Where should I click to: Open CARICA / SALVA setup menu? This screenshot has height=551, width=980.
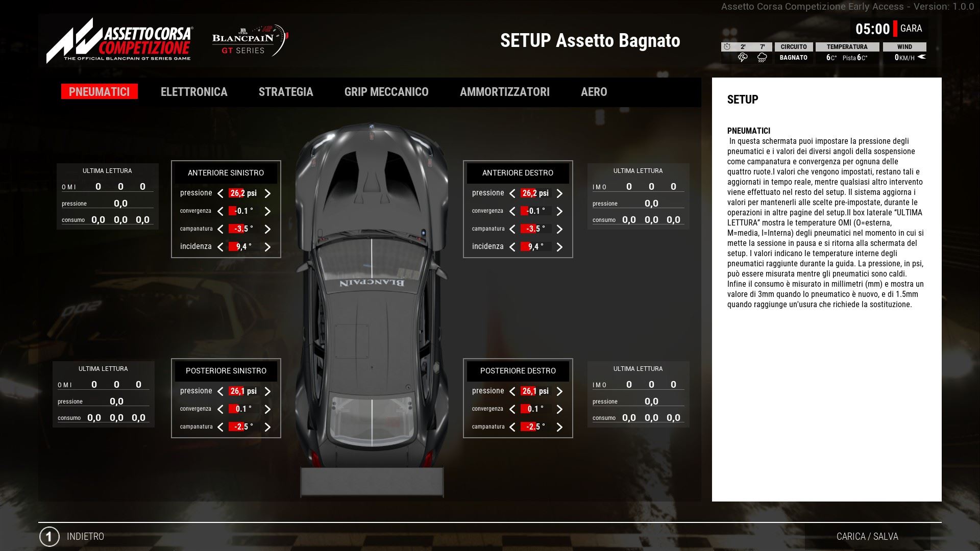pos(867,537)
